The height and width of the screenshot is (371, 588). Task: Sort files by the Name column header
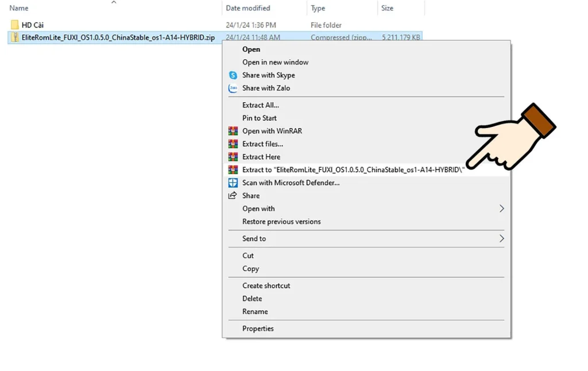[x=19, y=8]
